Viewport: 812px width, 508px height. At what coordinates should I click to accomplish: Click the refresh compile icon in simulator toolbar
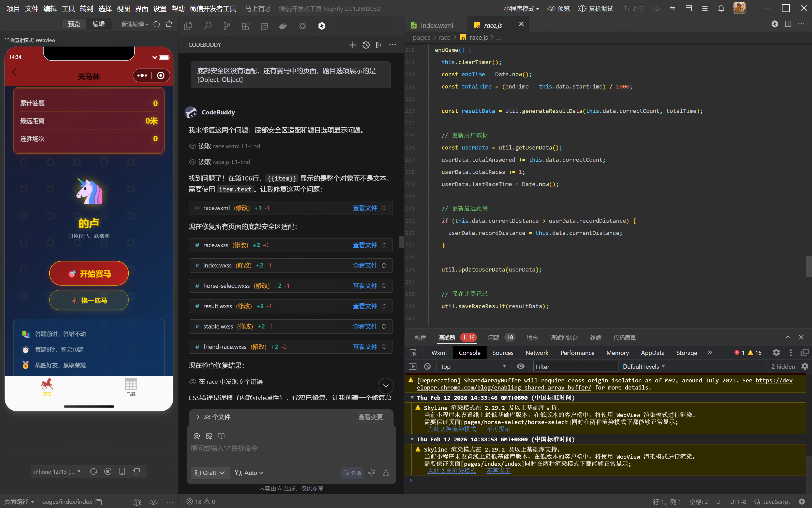[x=157, y=24]
